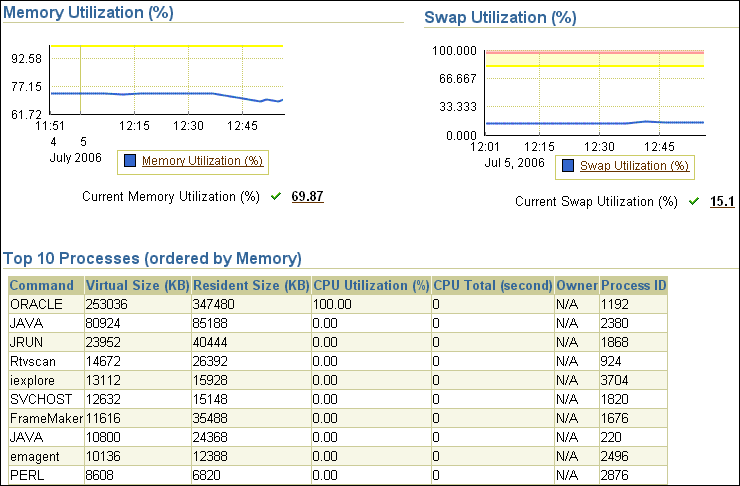Click process ID 2876 in the PERL row
740x486 pixels.
[616, 474]
